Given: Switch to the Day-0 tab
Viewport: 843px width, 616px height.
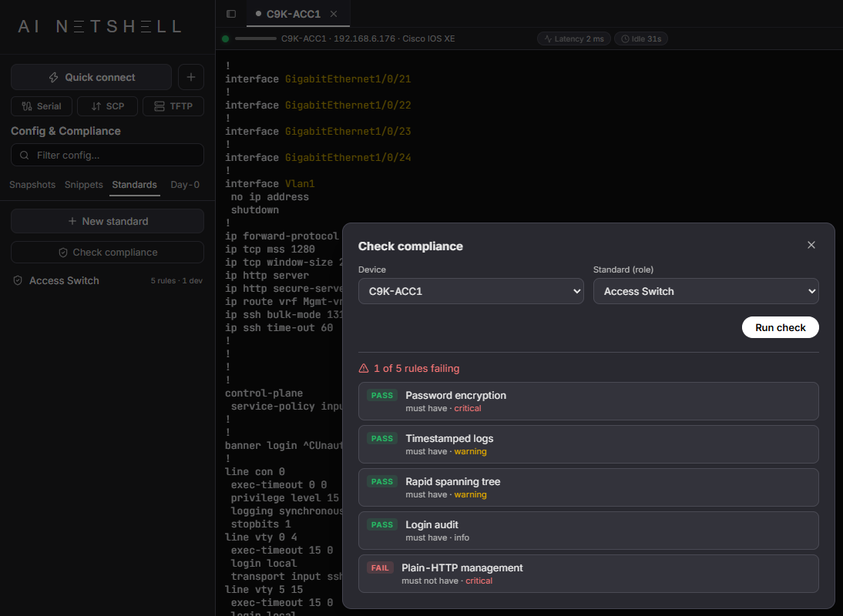Looking at the screenshot, I should [185, 185].
